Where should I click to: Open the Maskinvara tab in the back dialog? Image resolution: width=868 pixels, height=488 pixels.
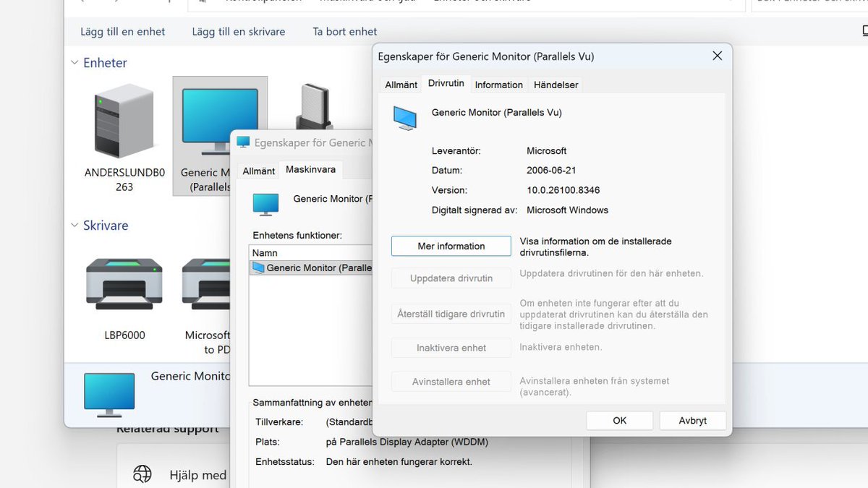coord(310,170)
